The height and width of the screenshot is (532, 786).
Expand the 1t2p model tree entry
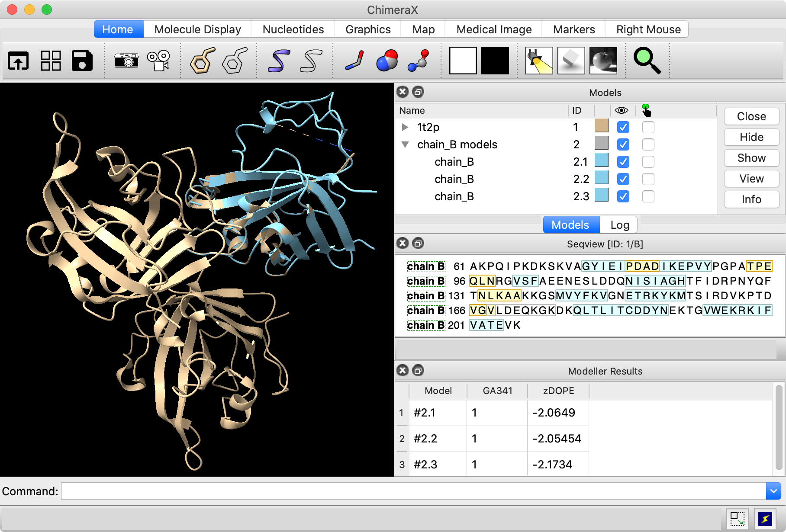pos(405,127)
